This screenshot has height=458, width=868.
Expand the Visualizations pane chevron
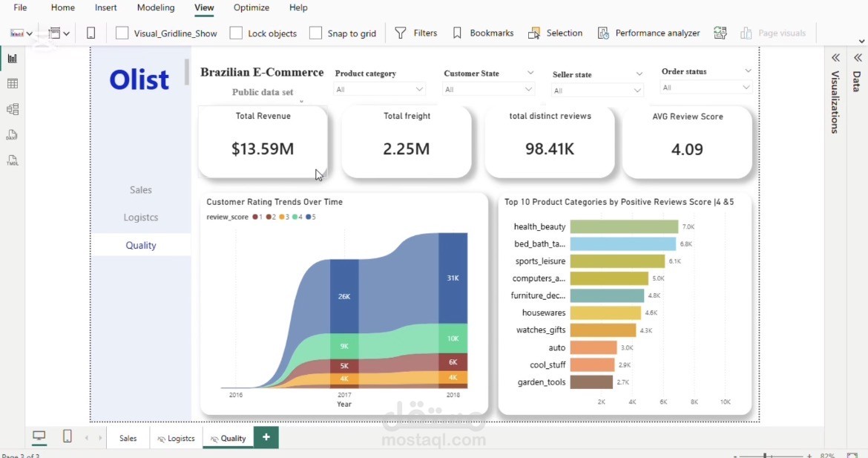click(835, 58)
